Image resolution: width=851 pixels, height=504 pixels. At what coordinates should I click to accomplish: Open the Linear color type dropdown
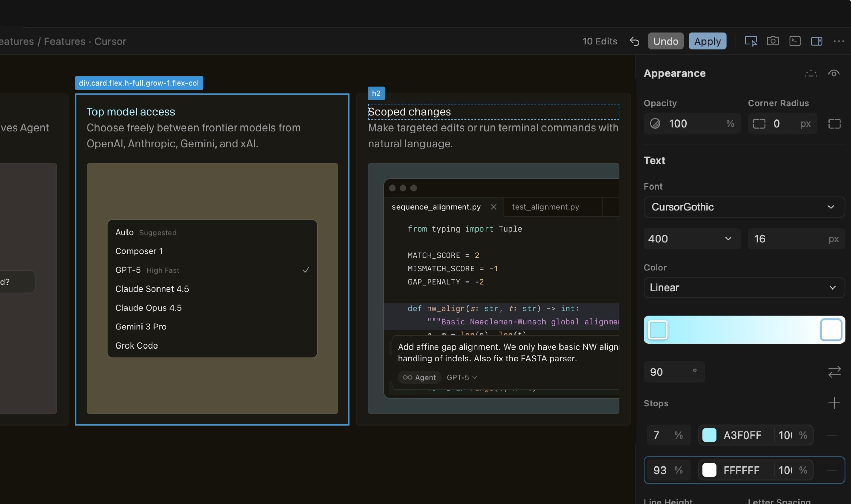pos(744,287)
